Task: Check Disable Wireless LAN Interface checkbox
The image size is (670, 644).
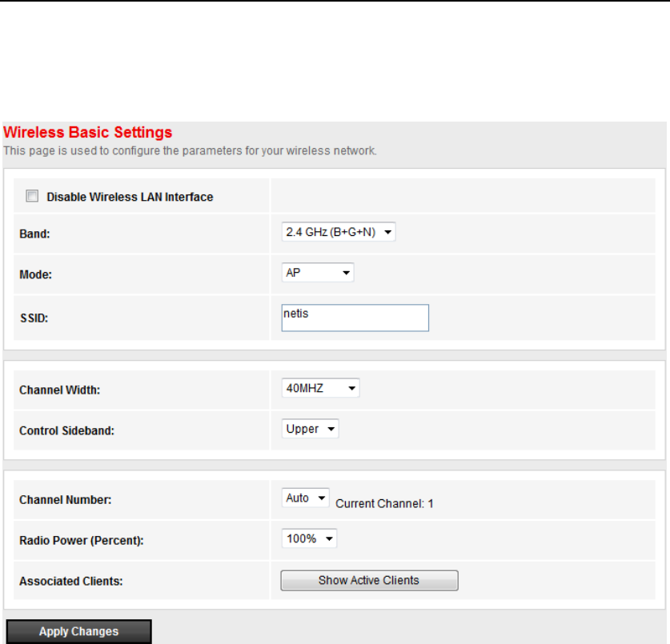Action: [32, 196]
